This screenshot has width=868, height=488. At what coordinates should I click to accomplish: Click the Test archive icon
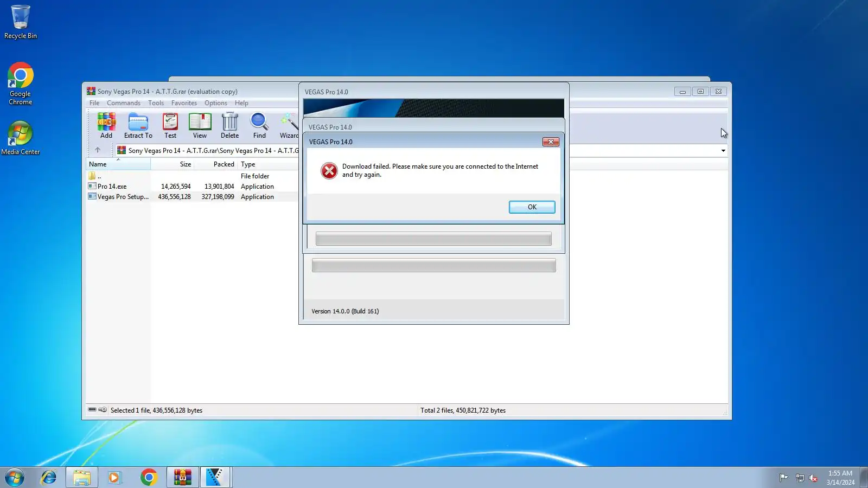(x=170, y=125)
